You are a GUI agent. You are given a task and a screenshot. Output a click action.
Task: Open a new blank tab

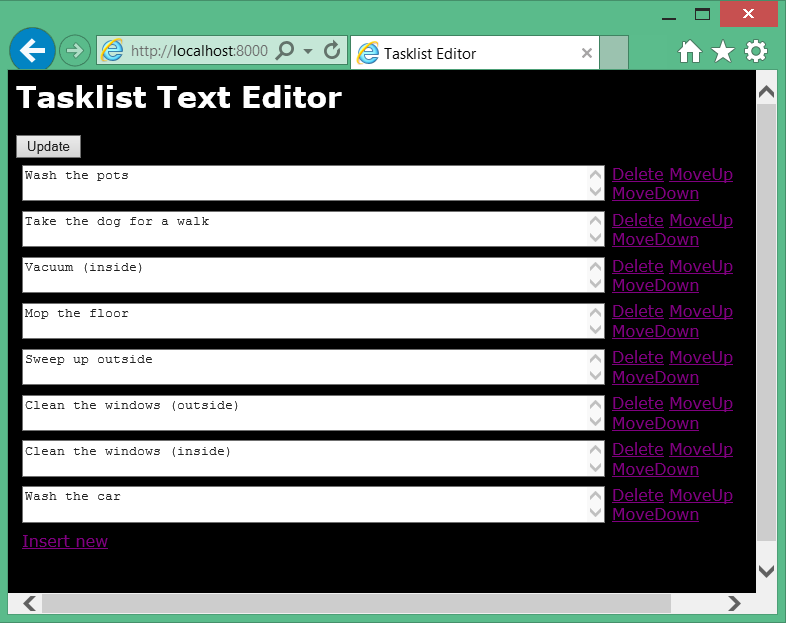pyautogui.click(x=614, y=53)
